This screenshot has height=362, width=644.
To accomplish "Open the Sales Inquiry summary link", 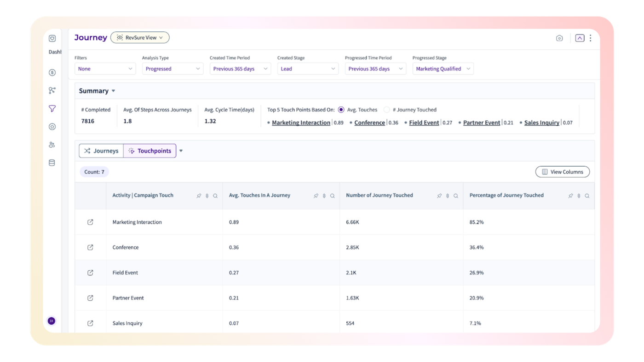I will [541, 123].
